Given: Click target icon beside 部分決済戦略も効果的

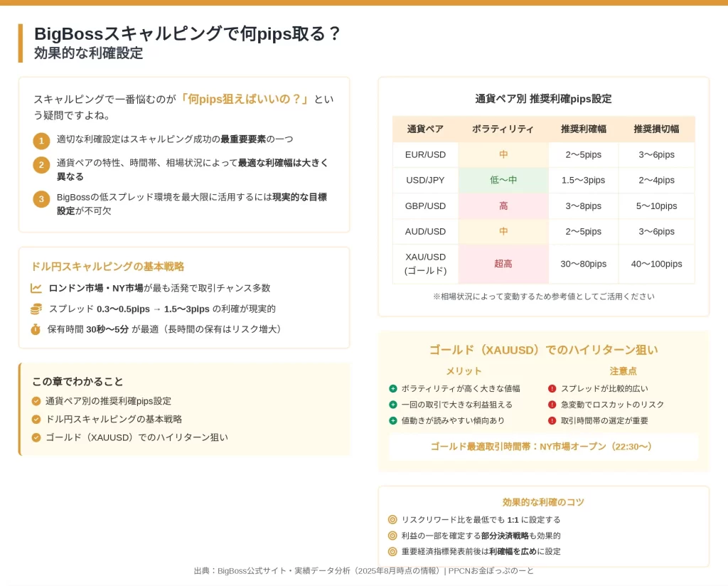Looking at the screenshot, I should click(392, 536).
